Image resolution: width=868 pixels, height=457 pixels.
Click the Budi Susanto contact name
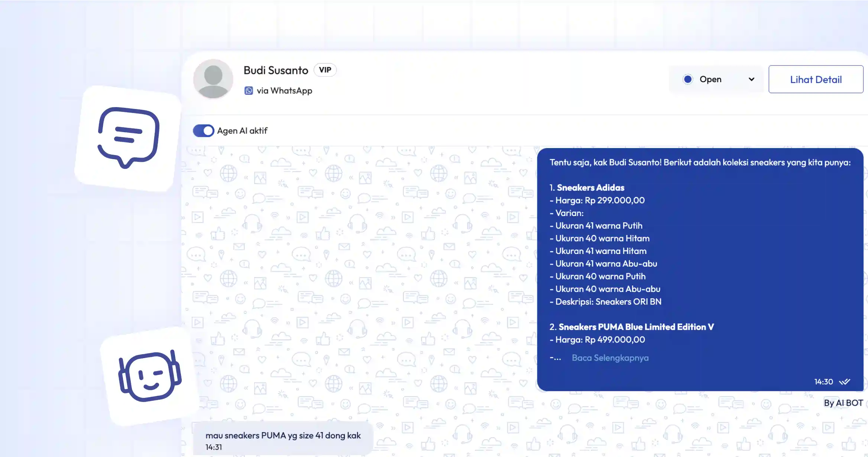tap(276, 70)
